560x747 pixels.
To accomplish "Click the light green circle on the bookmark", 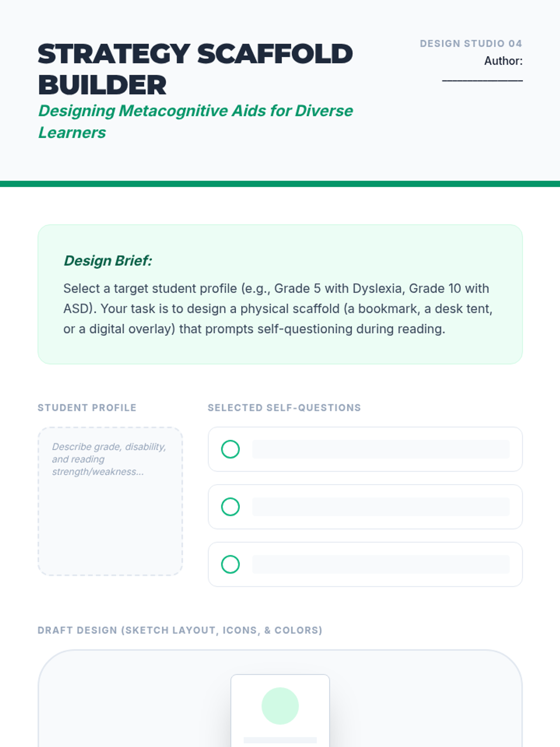I will pos(280,705).
